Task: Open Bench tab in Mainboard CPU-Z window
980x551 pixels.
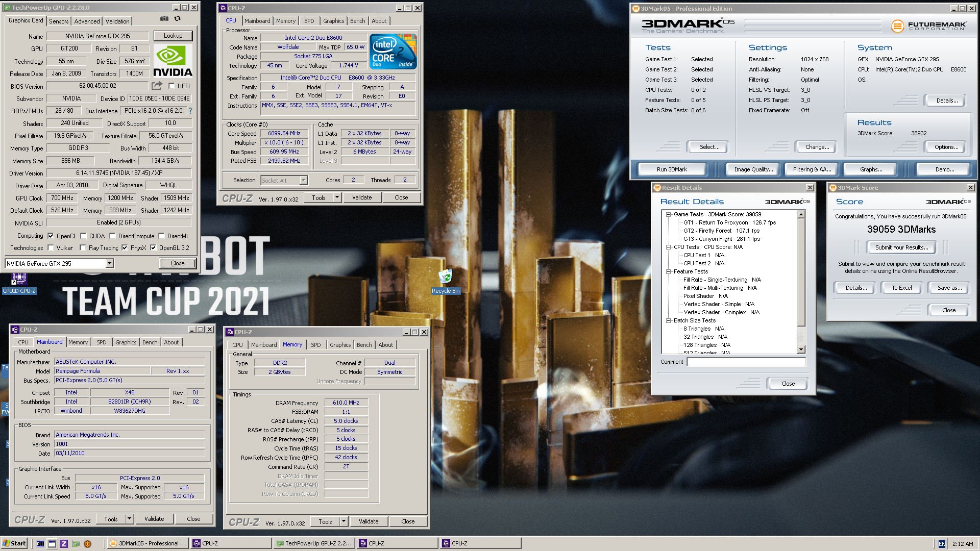Action: tap(150, 342)
